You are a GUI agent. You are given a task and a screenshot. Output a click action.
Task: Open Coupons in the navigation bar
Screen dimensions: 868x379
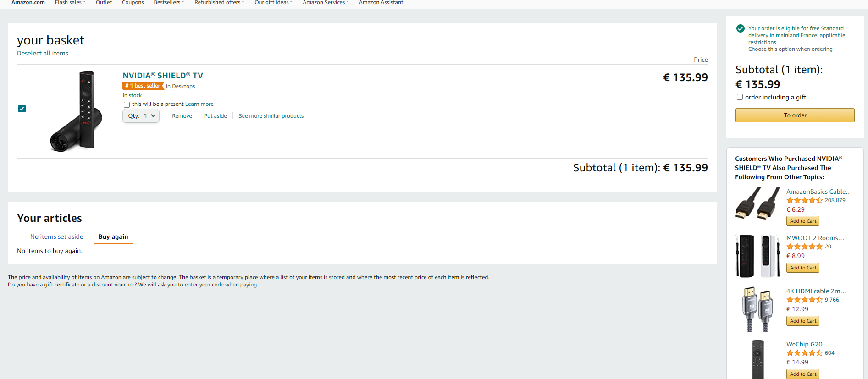coord(133,3)
